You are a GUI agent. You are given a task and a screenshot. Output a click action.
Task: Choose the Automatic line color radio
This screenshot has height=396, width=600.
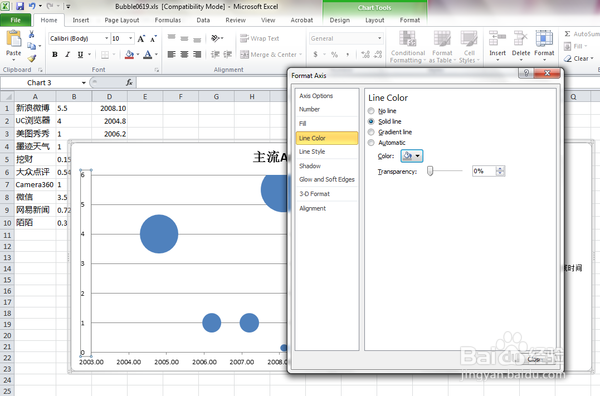point(371,143)
